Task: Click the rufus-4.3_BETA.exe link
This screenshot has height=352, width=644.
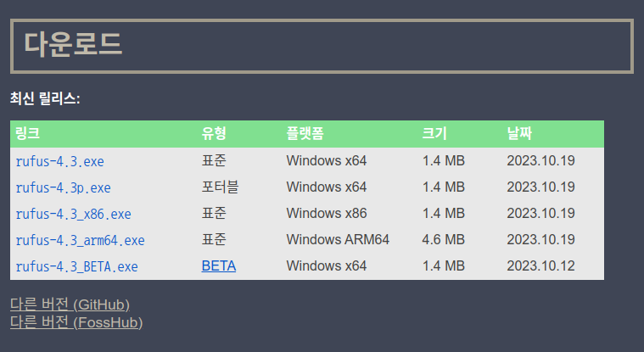Action: point(76,266)
